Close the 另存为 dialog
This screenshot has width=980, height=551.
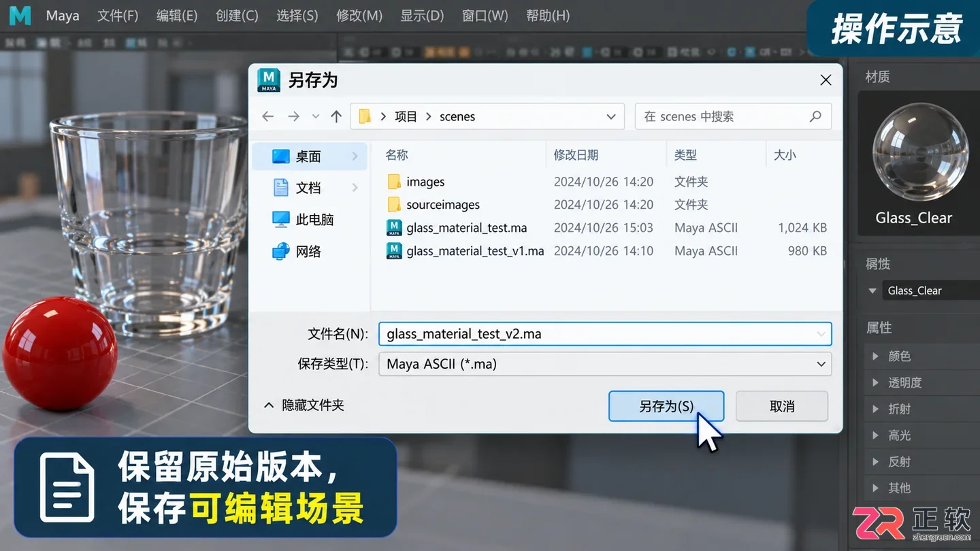pyautogui.click(x=826, y=80)
